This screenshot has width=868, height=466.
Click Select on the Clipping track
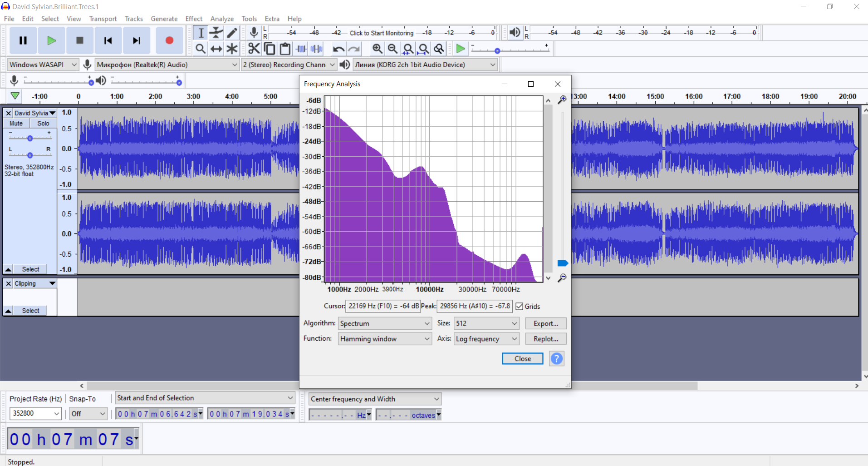(31, 311)
